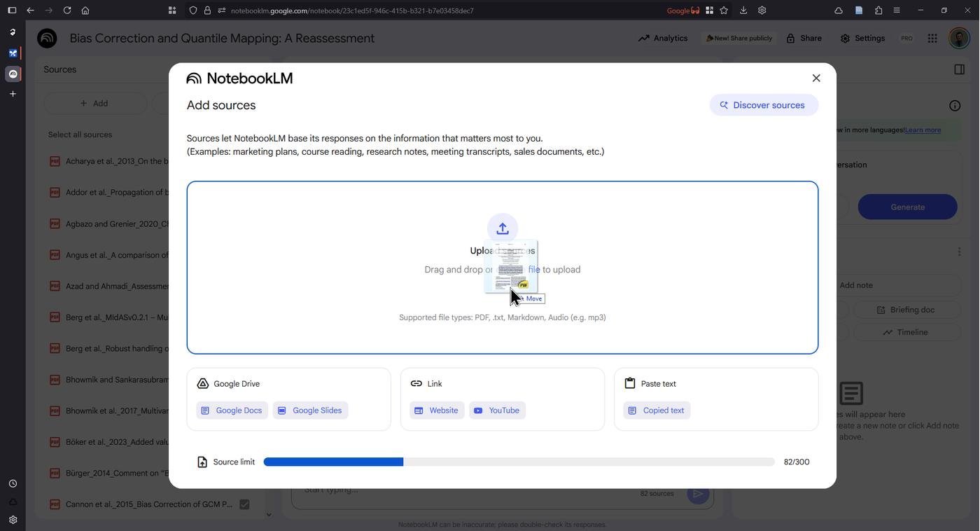This screenshot has height=531, width=980.
Task: Click the New! Share publicly badge
Action: pos(739,39)
